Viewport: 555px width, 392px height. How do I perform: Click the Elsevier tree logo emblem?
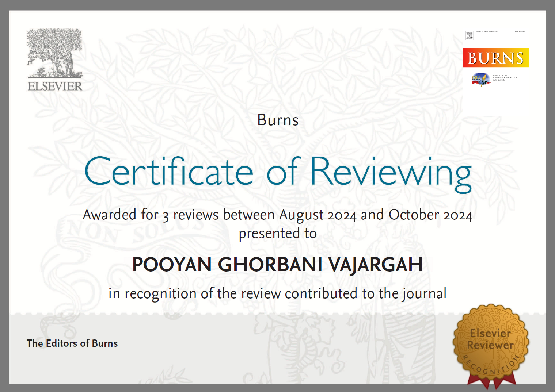point(55,53)
